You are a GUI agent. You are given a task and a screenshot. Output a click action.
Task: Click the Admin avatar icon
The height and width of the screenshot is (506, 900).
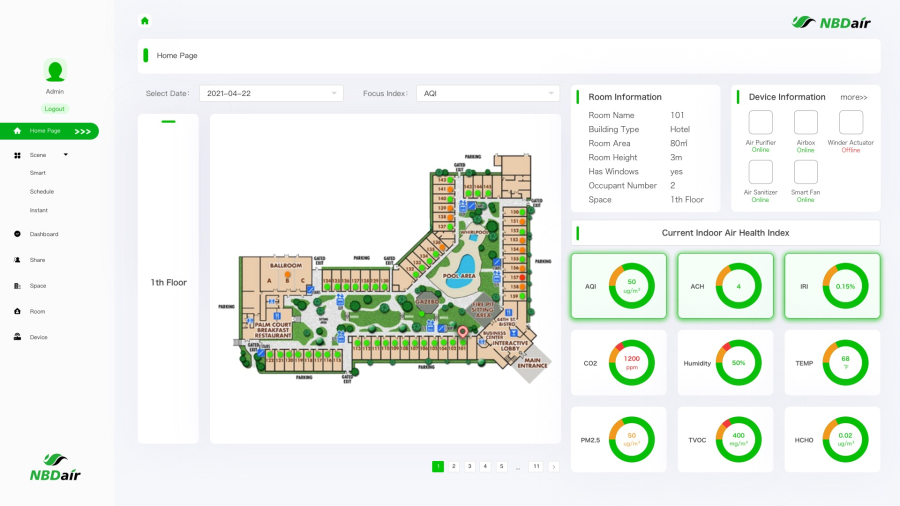[x=55, y=71]
